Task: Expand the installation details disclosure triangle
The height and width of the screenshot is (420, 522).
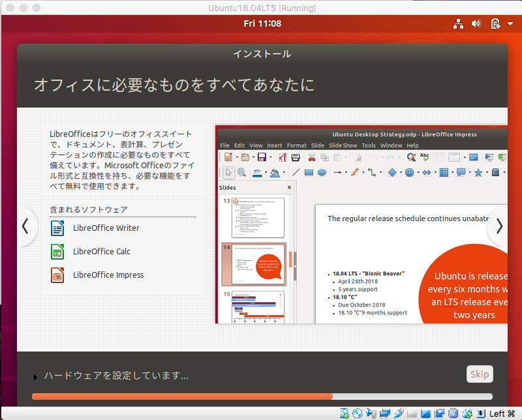Action: click(x=35, y=378)
